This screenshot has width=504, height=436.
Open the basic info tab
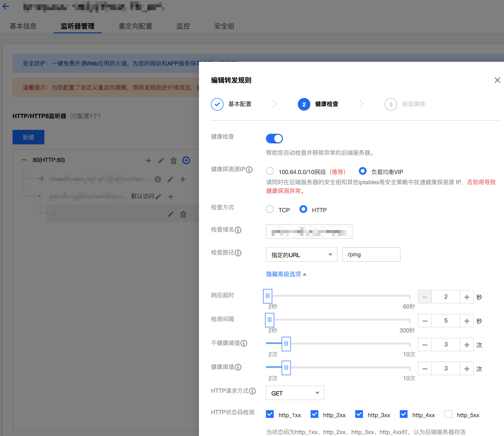tap(23, 26)
